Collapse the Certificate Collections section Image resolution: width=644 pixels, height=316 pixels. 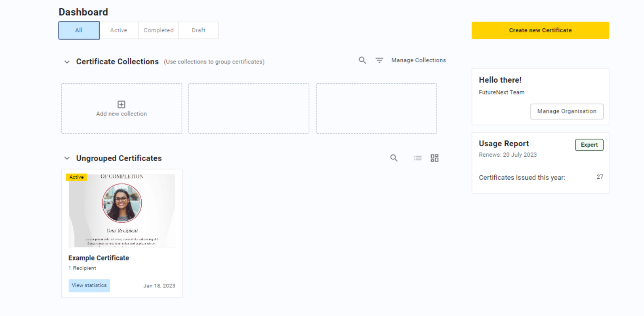pos(67,62)
